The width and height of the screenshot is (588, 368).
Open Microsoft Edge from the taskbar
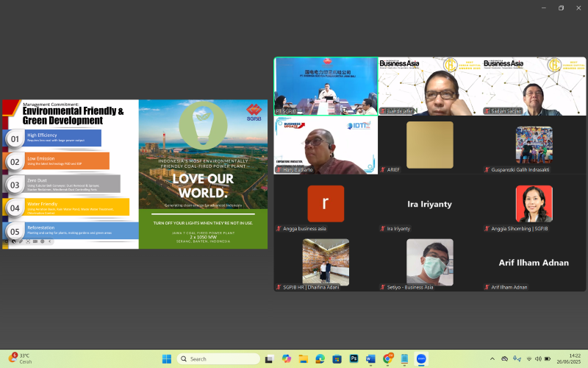pyautogui.click(x=320, y=359)
